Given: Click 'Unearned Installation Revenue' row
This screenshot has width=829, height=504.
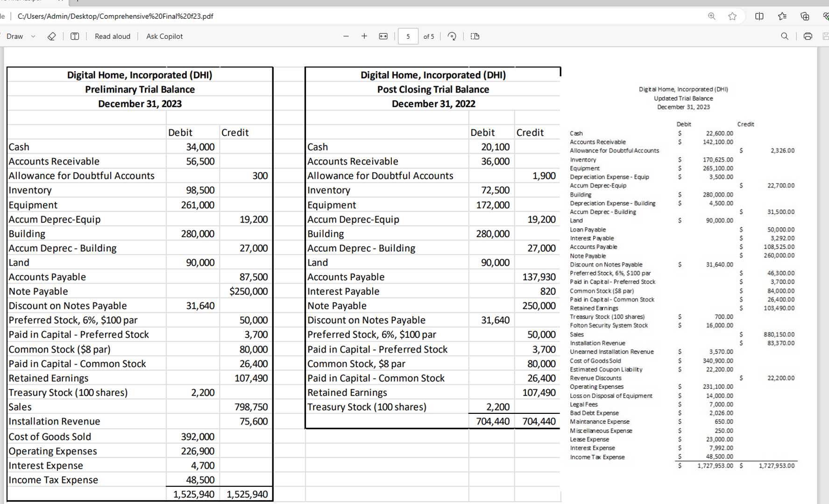Looking at the screenshot, I should coord(612,352).
